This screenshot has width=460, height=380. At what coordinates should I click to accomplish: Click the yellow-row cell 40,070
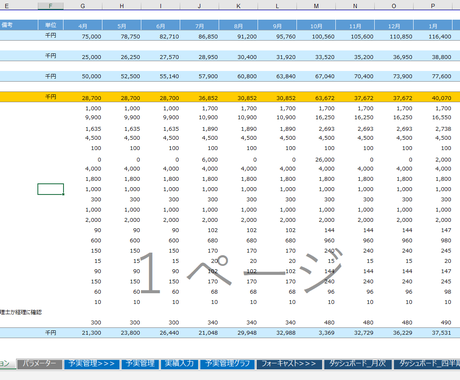click(433, 97)
